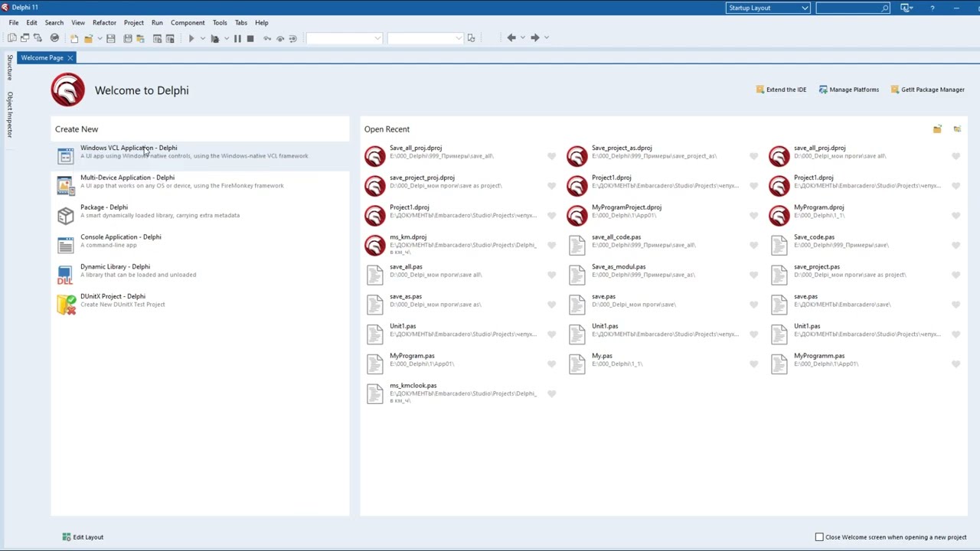Click the New Items toolbar icon
Viewport: 980px width, 551px height.
pos(74,37)
